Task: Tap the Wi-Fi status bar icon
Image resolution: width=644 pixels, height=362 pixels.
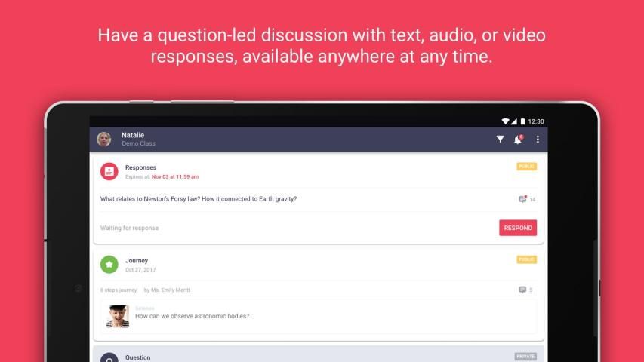Action: coord(504,121)
